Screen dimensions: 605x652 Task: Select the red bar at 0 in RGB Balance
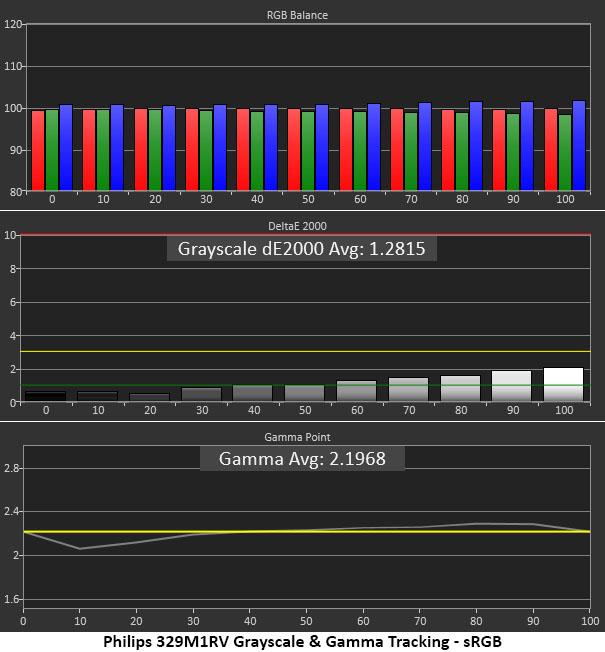pyautogui.click(x=38, y=151)
